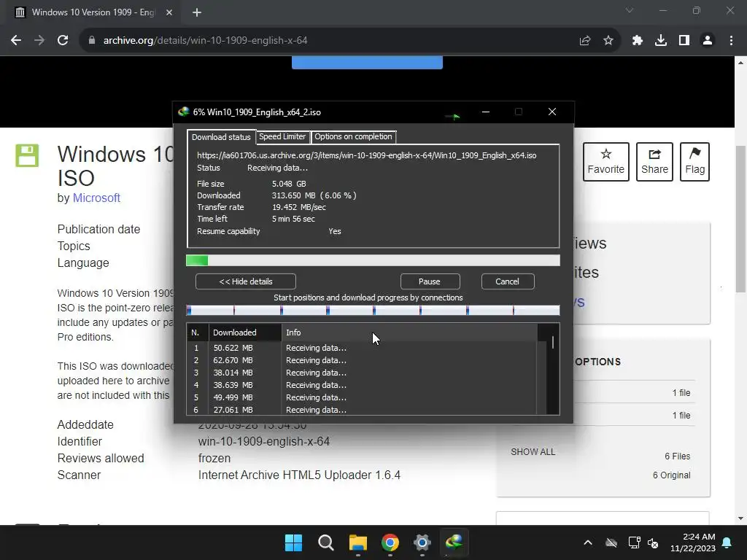Open Settings gear in taskbar
Image resolution: width=747 pixels, height=560 pixels.
coord(422,542)
